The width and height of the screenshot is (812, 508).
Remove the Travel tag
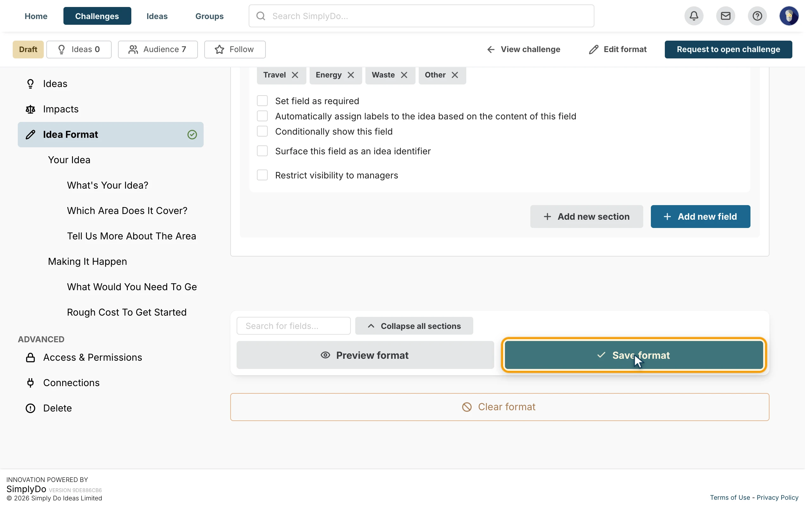pos(295,75)
